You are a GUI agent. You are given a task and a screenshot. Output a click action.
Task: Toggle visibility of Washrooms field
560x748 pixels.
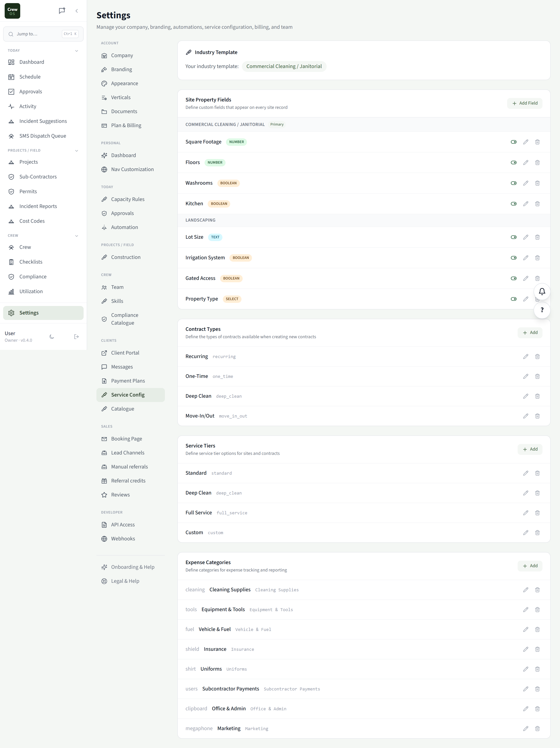(x=513, y=183)
